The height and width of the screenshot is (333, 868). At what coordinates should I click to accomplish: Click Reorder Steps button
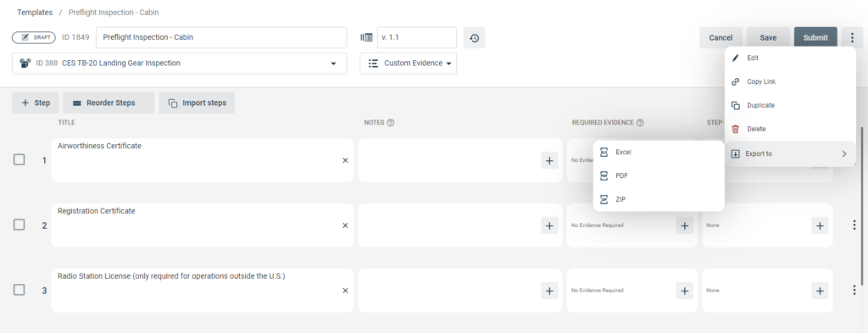108,103
